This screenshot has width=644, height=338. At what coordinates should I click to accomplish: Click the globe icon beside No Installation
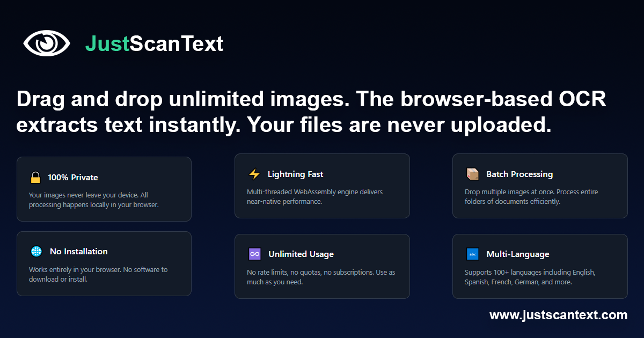tap(36, 251)
